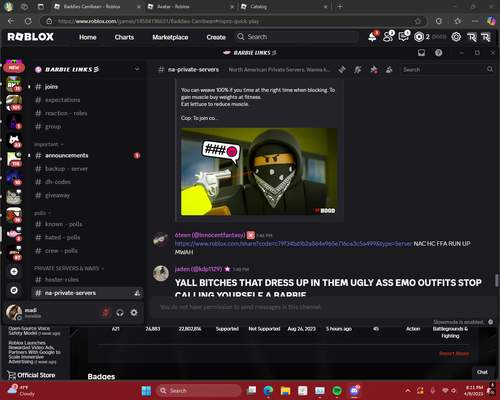Open Discord help question mark icon
This screenshot has height=400, width=500.
click(x=439, y=53)
